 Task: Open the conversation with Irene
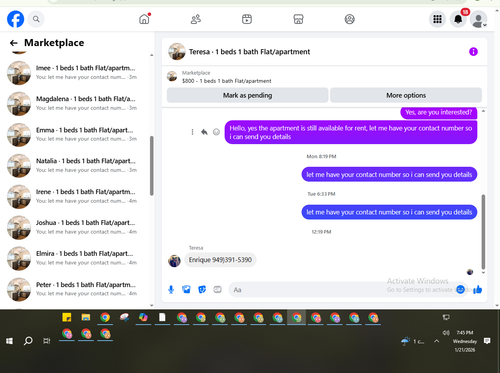pyautogui.click(x=76, y=196)
